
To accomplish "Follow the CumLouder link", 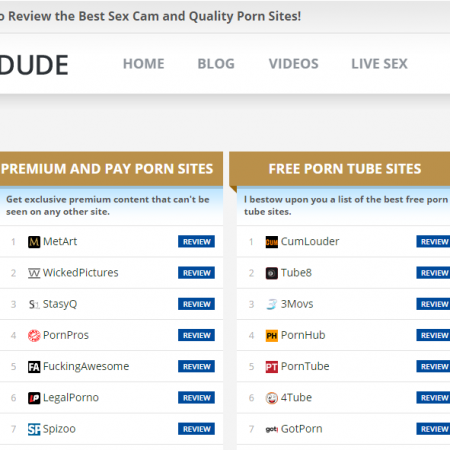I will (x=310, y=241).
